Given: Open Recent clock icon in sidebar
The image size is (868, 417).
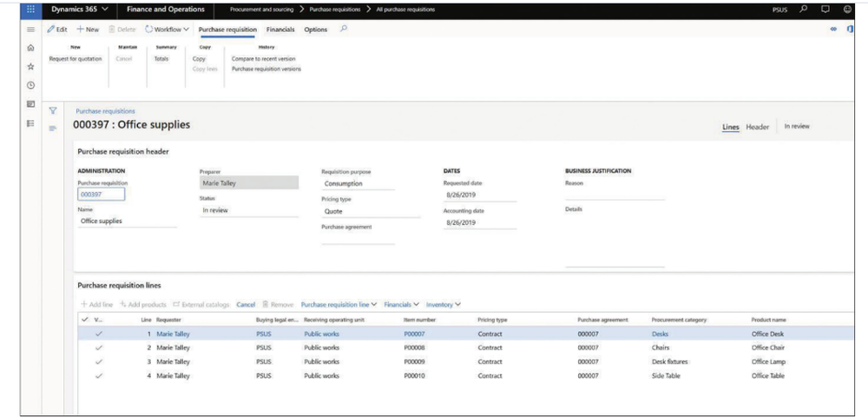Looking at the screenshot, I should click(31, 85).
